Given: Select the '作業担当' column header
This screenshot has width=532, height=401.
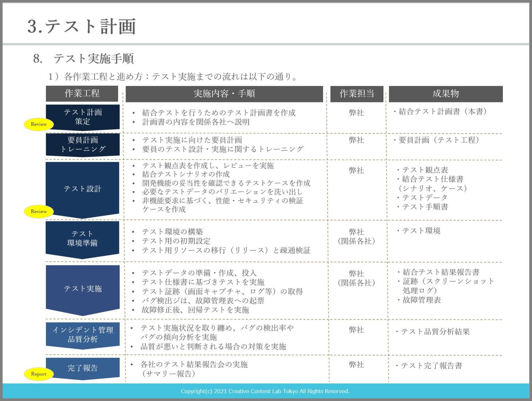Looking at the screenshot, I should (x=357, y=94).
